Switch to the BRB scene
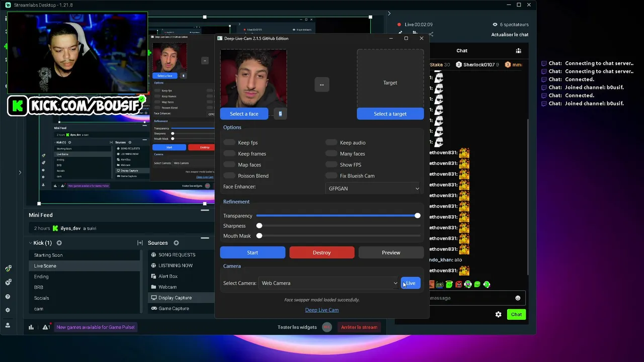644x362 pixels. (85, 287)
